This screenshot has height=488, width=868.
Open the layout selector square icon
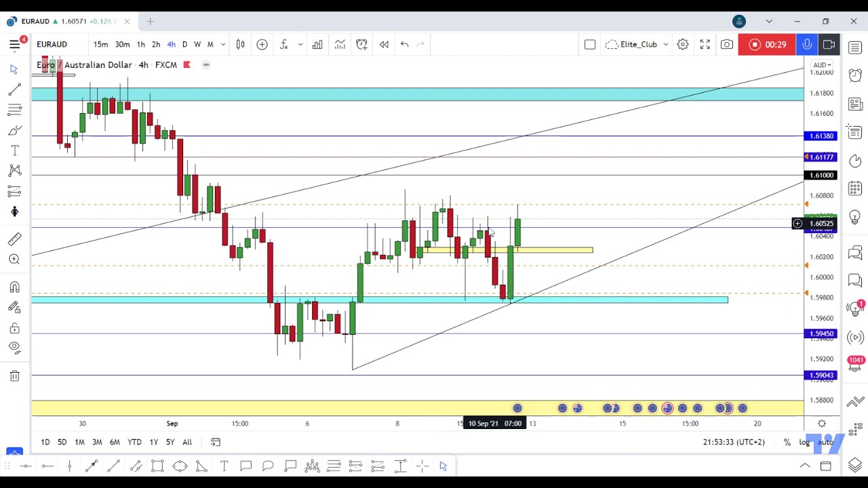pos(590,45)
